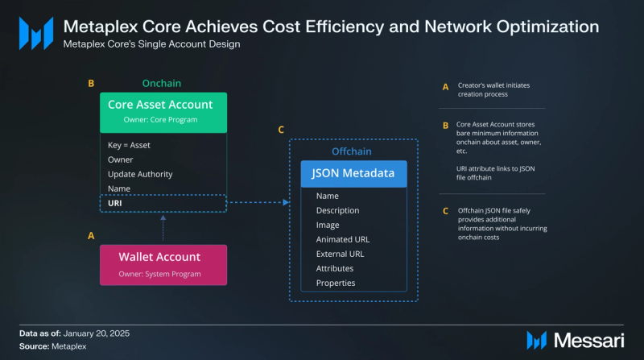Select the blue JSON Metadata header box
Screen dimensions: 644x360
click(353, 174)
